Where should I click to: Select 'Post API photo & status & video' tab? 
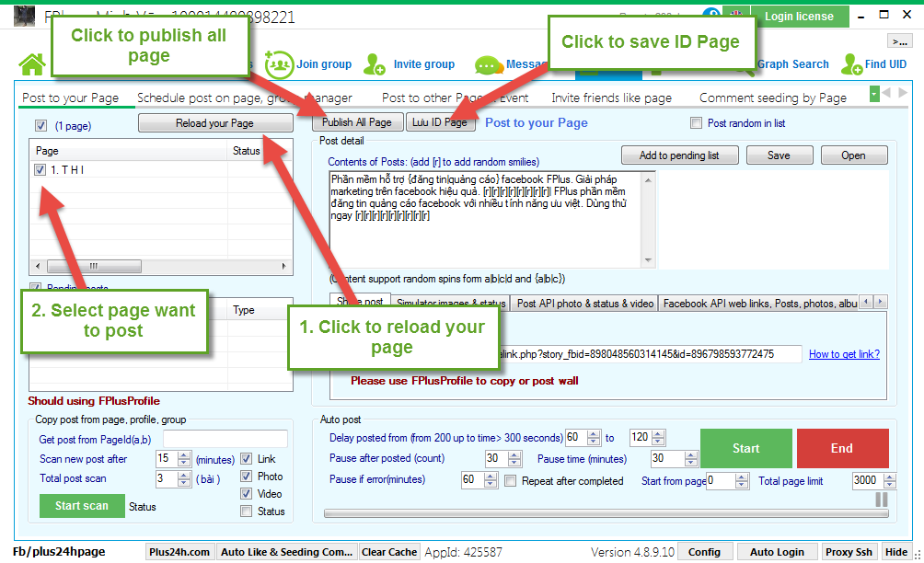click(x=584, y=304)
